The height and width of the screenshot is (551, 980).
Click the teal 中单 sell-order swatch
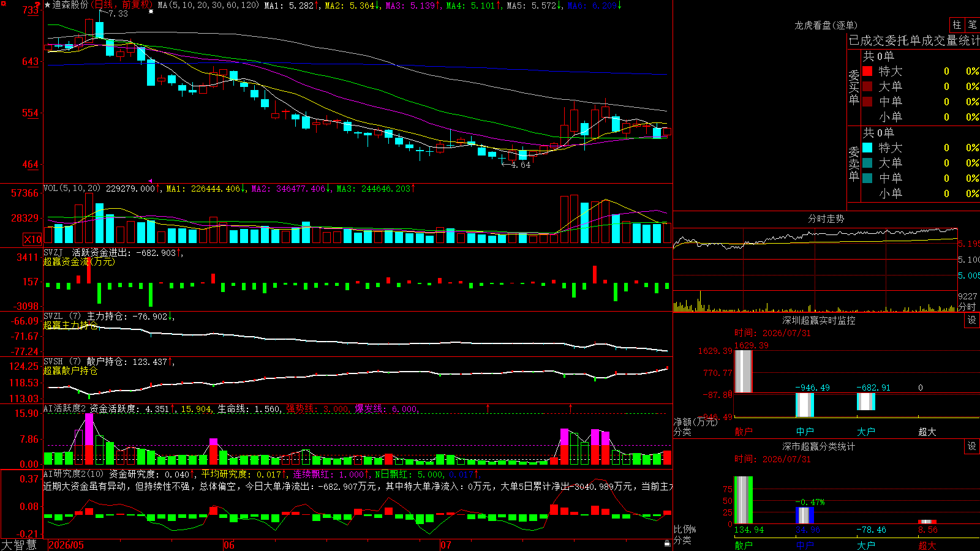tap(867, 178)
